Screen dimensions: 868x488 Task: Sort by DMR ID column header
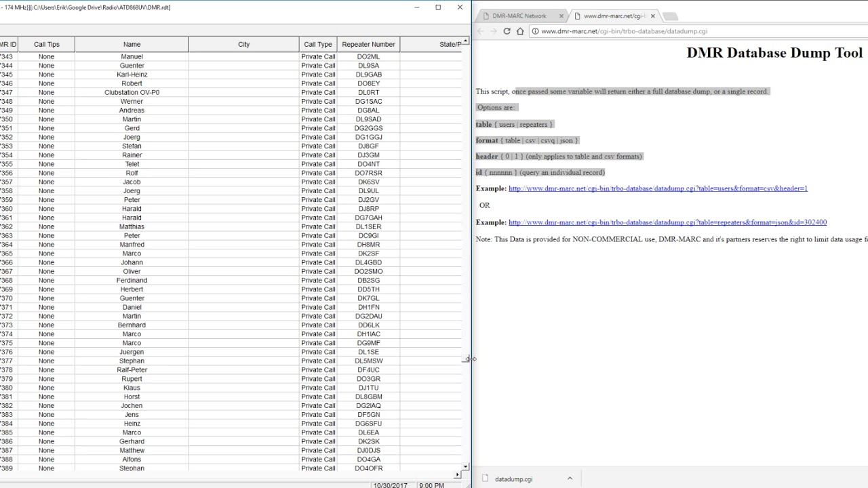[8, 44]
